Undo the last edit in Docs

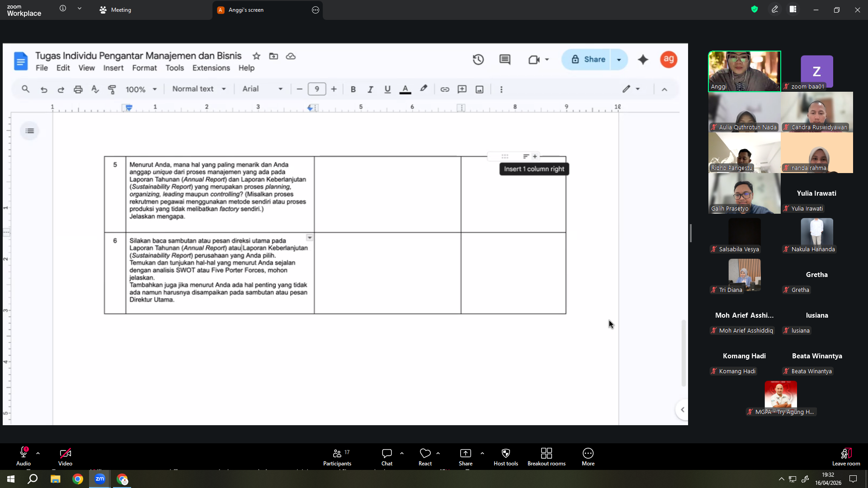pyautogui.click(x=44, y=89)
